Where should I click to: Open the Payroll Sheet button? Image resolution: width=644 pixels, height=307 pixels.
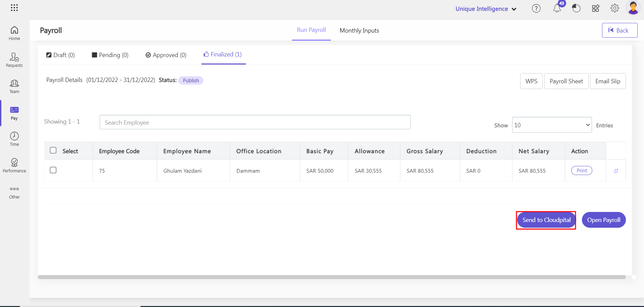566,81
